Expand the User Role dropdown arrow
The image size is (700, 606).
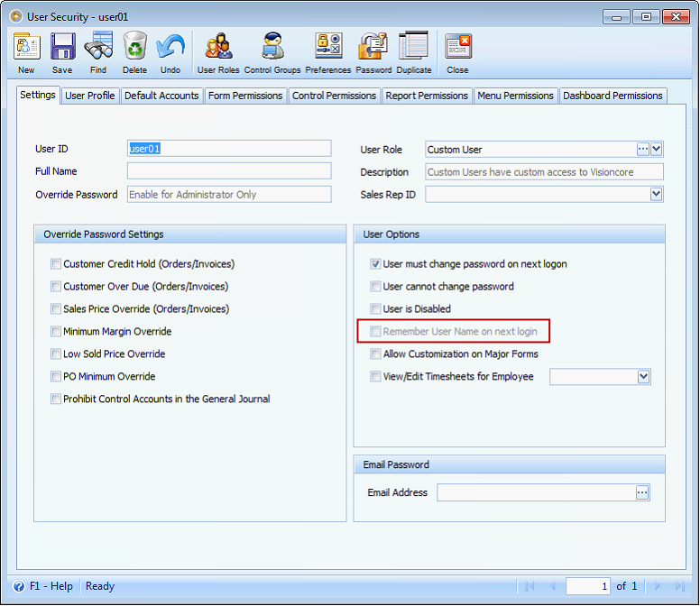click(x=657, y=149)
